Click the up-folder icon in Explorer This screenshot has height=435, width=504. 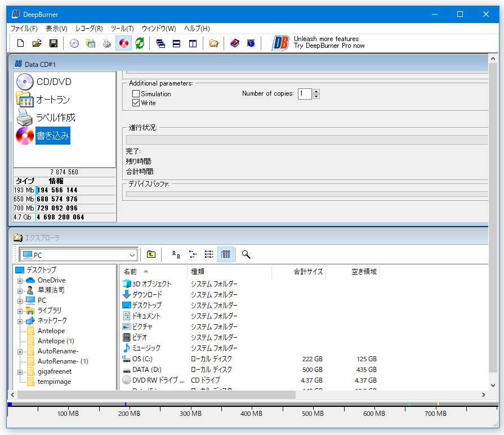point(151,254)
